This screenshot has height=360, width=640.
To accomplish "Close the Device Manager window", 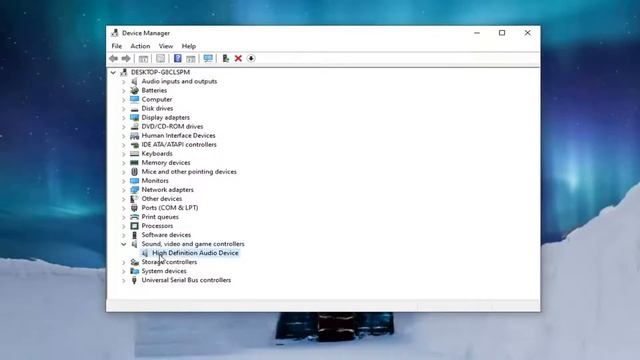I will coord(527,33).
